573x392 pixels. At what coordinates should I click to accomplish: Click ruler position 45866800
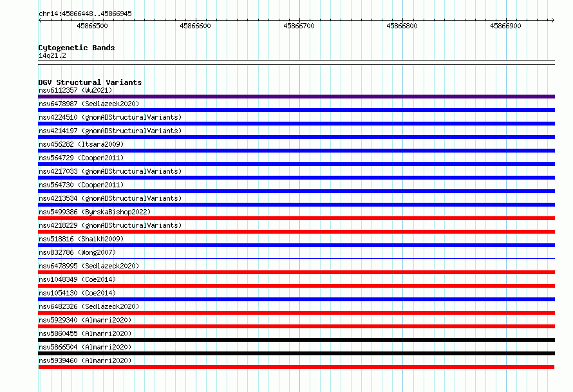click(402, 26)
